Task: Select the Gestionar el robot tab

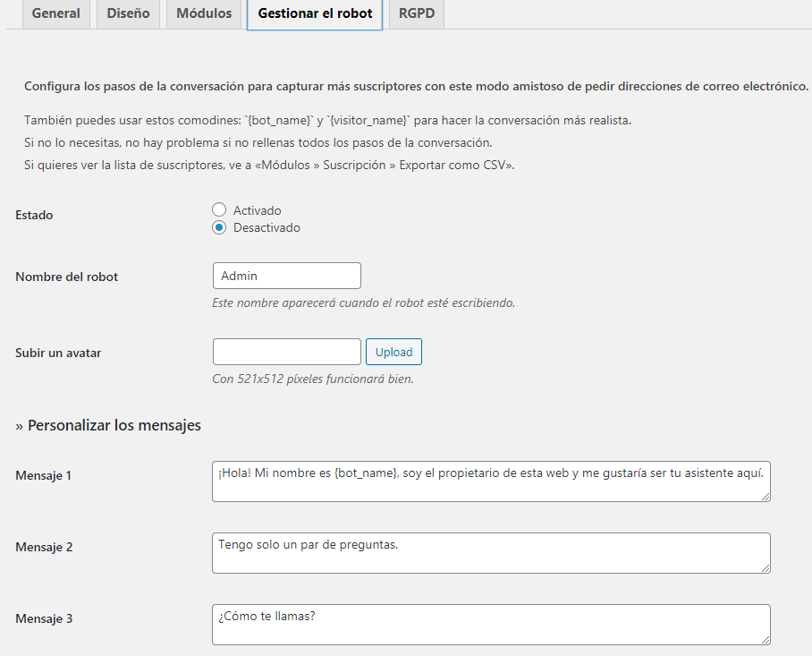Action: [x=315, y=13]
